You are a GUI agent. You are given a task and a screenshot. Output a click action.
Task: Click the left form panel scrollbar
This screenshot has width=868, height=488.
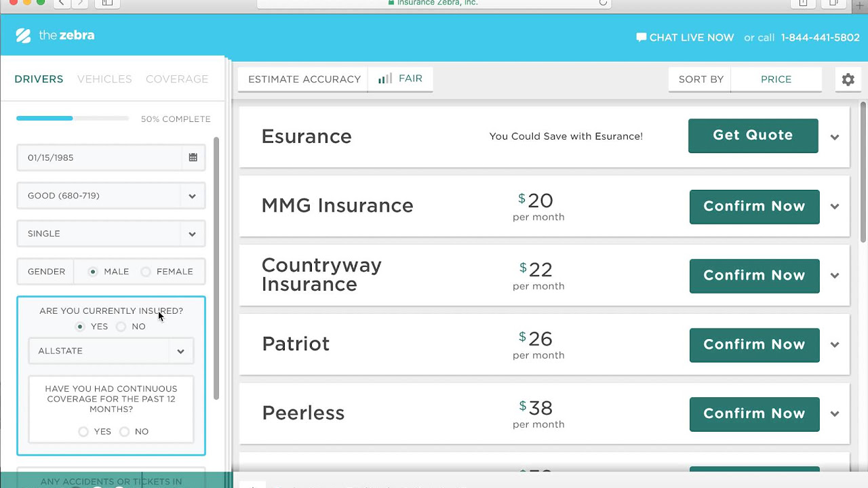(216, 268)
